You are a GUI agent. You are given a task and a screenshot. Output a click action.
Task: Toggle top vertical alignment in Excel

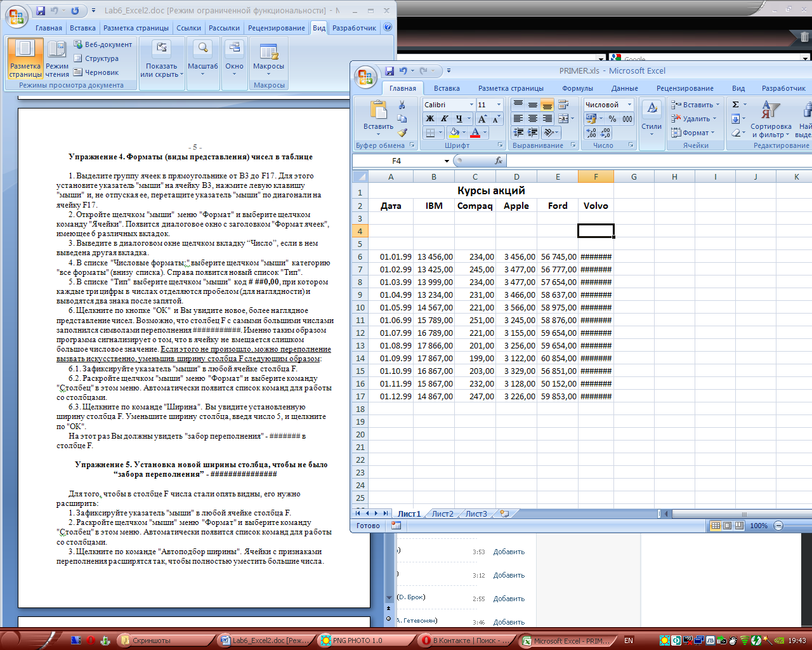[518, 105]
